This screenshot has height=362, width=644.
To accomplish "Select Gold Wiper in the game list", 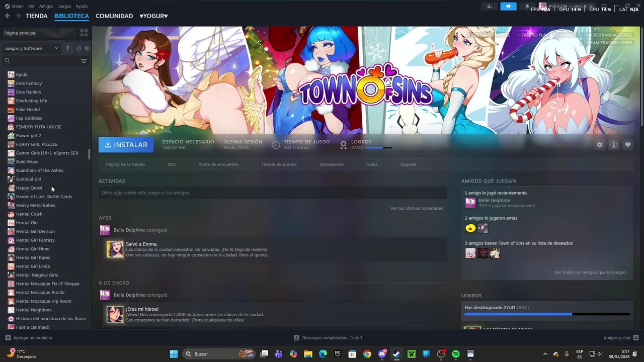I will [x=28, y=162].
